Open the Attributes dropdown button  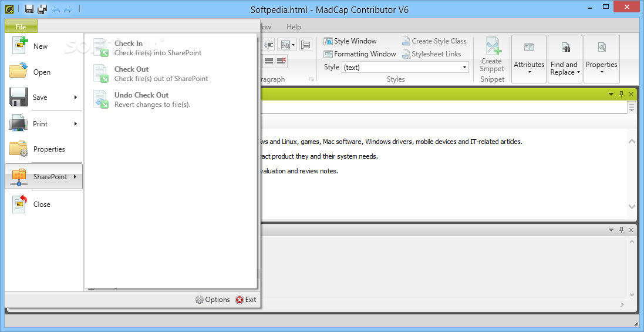coord(529,59)
